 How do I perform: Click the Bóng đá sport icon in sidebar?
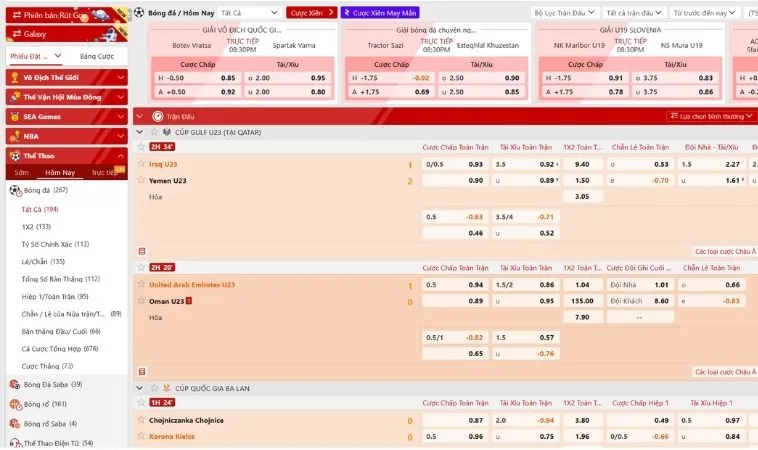(x=15, y=190)
